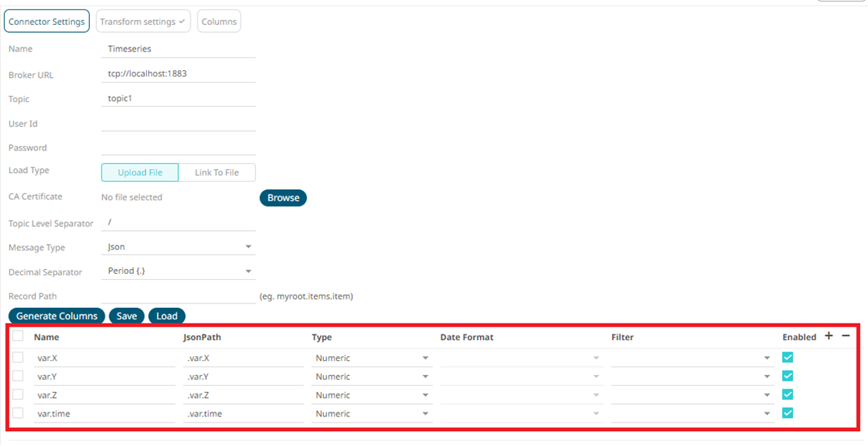The height and width of the screenshot is (446, 868).
Task: Toggle the Enabled checkbox for var.X
Action: point(788,357)
